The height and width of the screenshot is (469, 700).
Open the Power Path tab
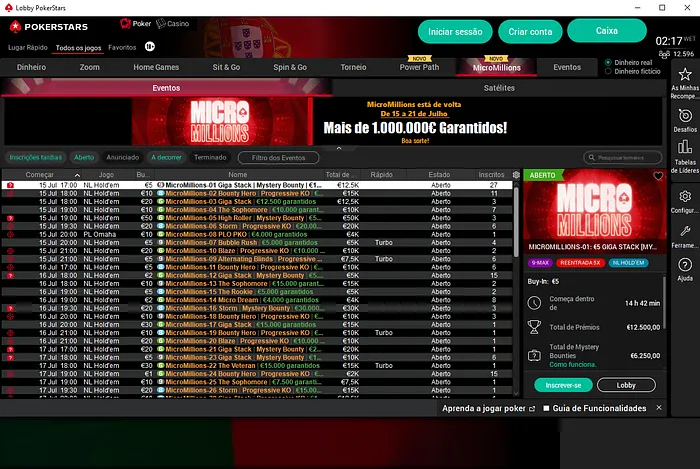(x=419, y=67)
